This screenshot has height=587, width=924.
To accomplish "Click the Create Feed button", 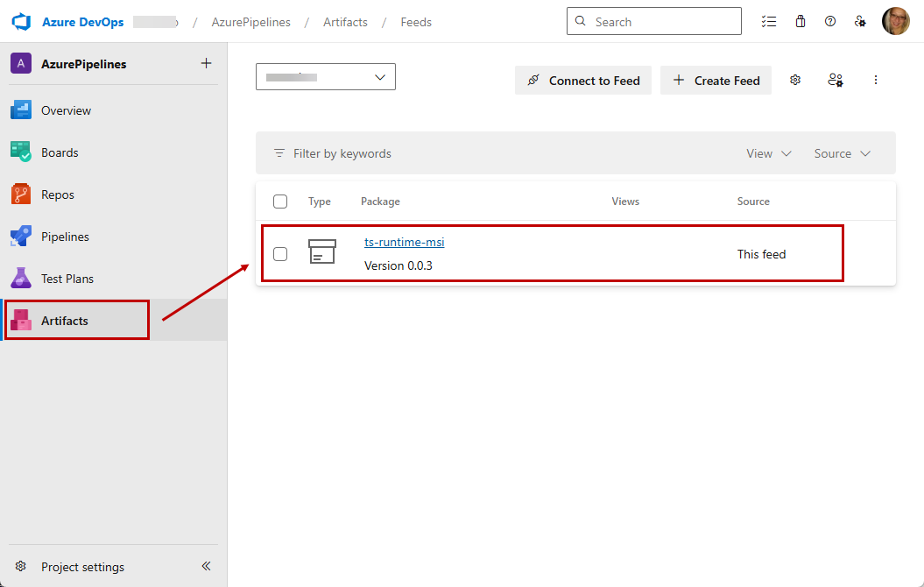I will [x=716, y=80].
